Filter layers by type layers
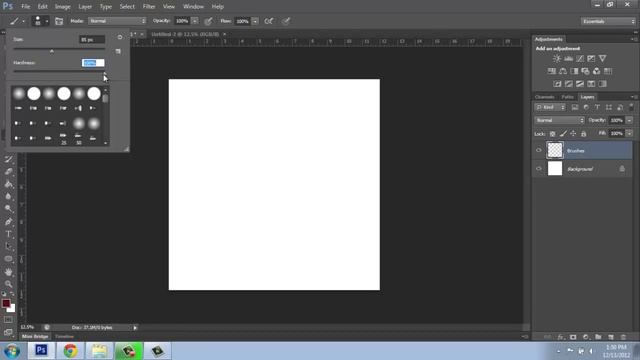640x360 pixels. 597,107
